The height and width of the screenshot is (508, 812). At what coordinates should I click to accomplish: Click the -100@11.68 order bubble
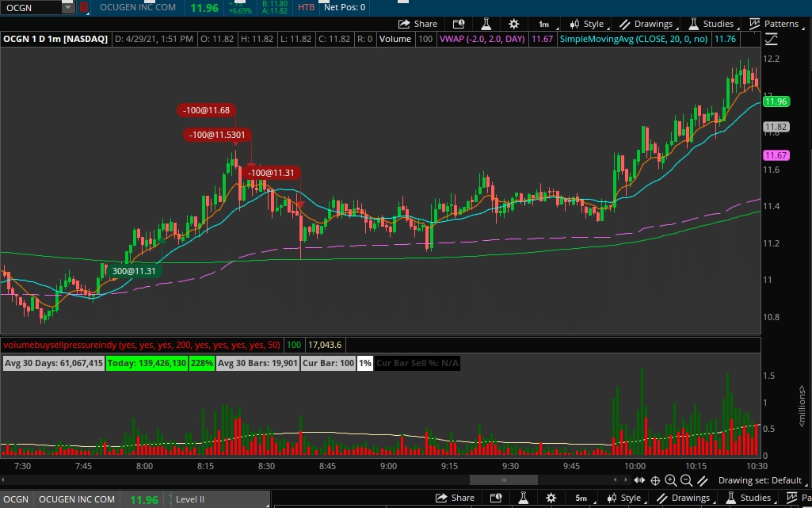[206, 110]
